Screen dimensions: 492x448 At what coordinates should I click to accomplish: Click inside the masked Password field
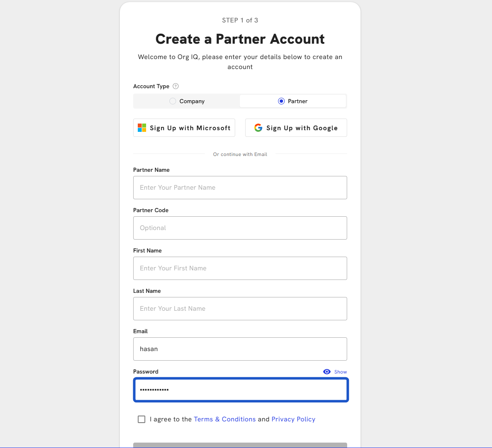pyautogui.click(x=240, y=390)
